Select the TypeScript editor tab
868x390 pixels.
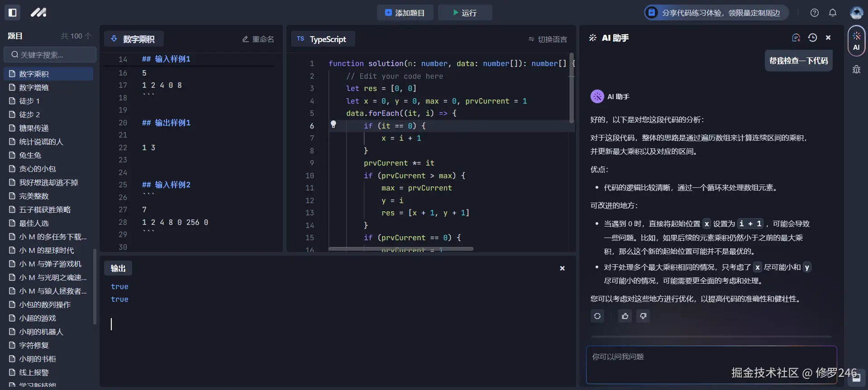coord(322,39)
